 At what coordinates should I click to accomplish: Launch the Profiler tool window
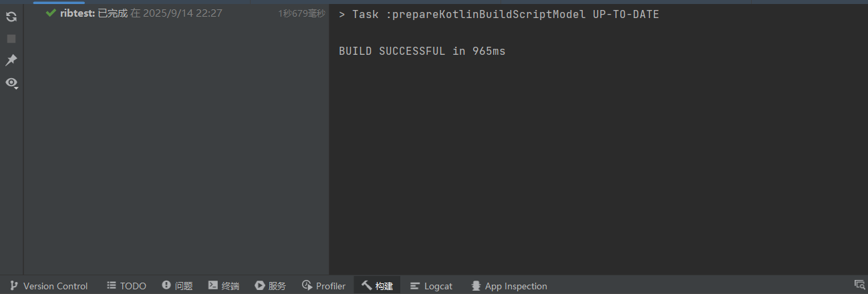click(x=324, y=286)
